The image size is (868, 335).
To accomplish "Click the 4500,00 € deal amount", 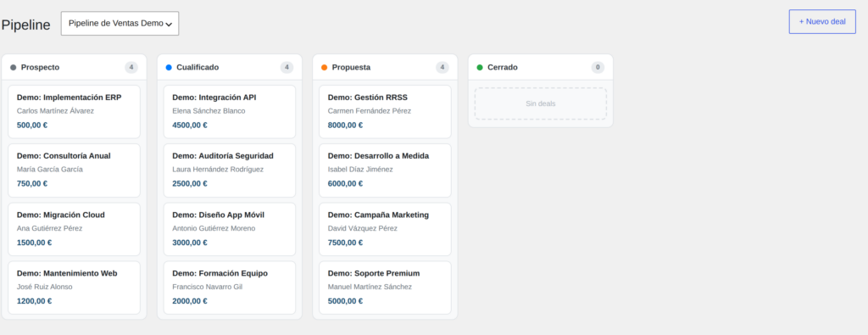I will click(x=190, y=126).
